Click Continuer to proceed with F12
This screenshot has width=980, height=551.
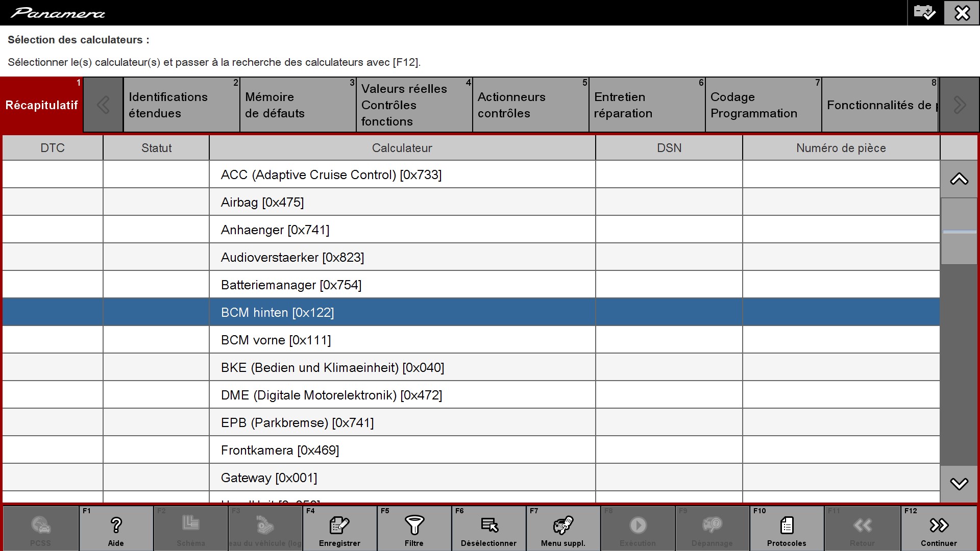[x=939, y=528]
